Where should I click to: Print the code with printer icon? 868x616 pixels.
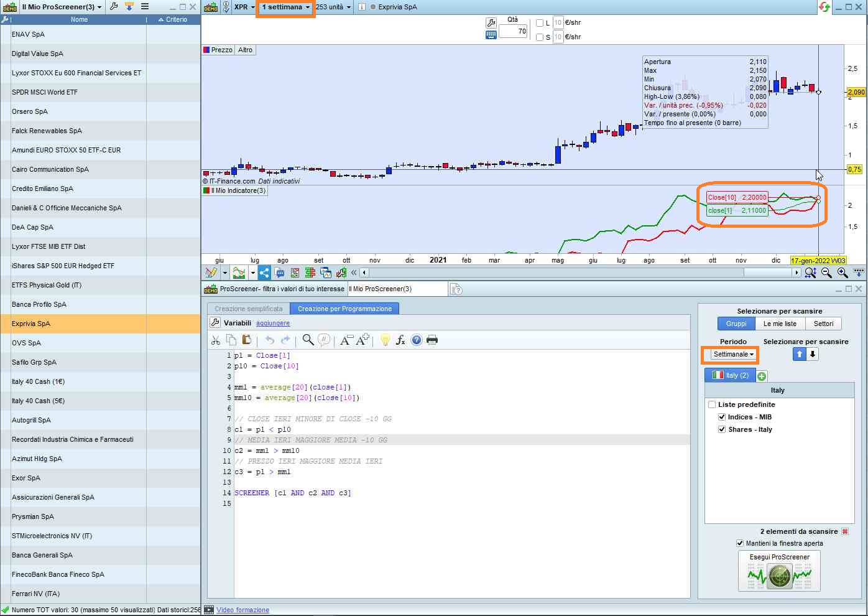coord(432,340)
